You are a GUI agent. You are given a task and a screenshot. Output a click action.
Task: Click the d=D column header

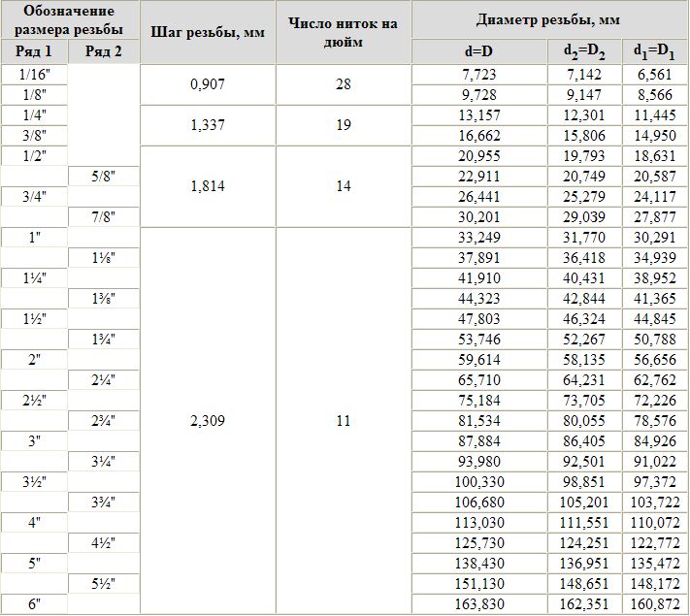(x=479, y=51)
